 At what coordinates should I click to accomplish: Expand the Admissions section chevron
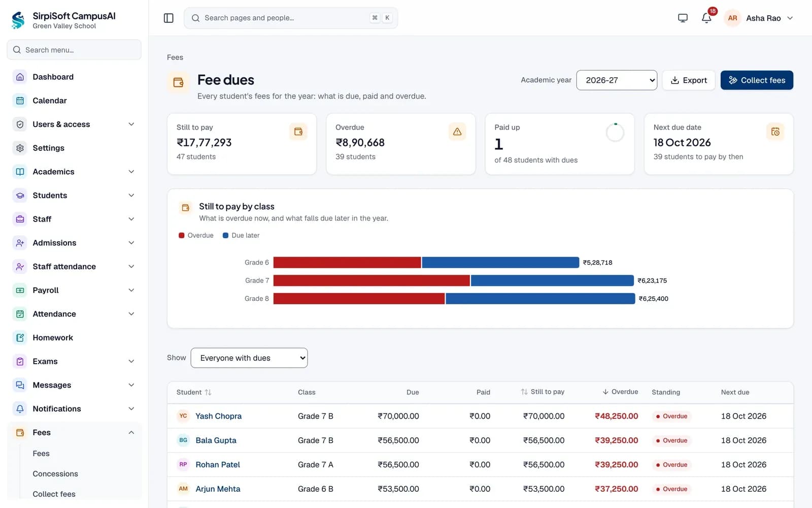click(x=131, y=243)
